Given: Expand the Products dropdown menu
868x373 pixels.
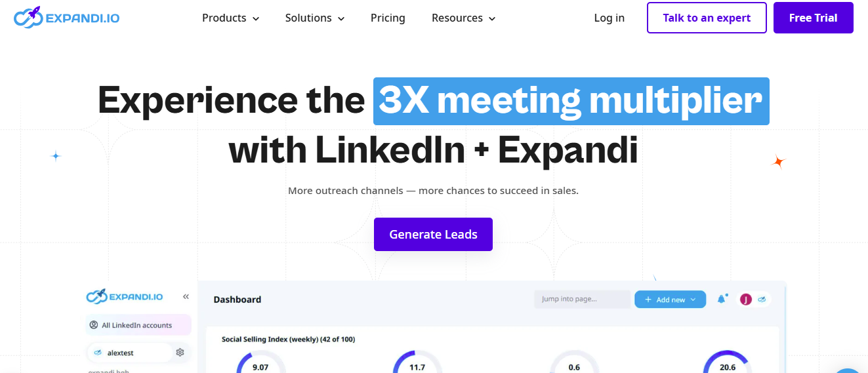Looking at the screenshot, I should [230, 18].
